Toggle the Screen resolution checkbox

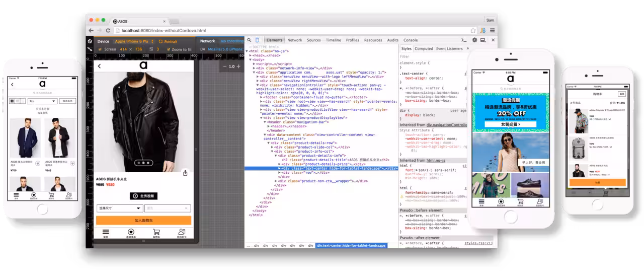[100, 49]
